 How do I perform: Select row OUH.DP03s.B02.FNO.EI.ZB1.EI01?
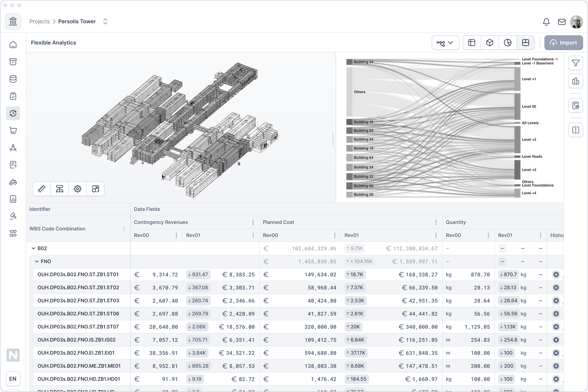[x=76, y=353]
